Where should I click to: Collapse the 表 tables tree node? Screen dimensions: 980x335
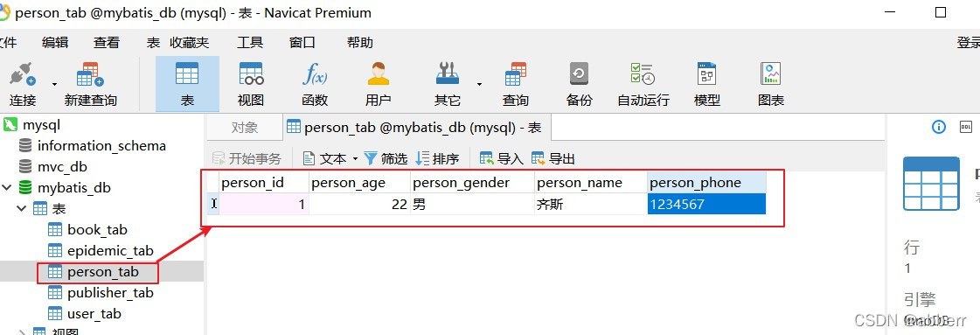[x=21, y=209]
